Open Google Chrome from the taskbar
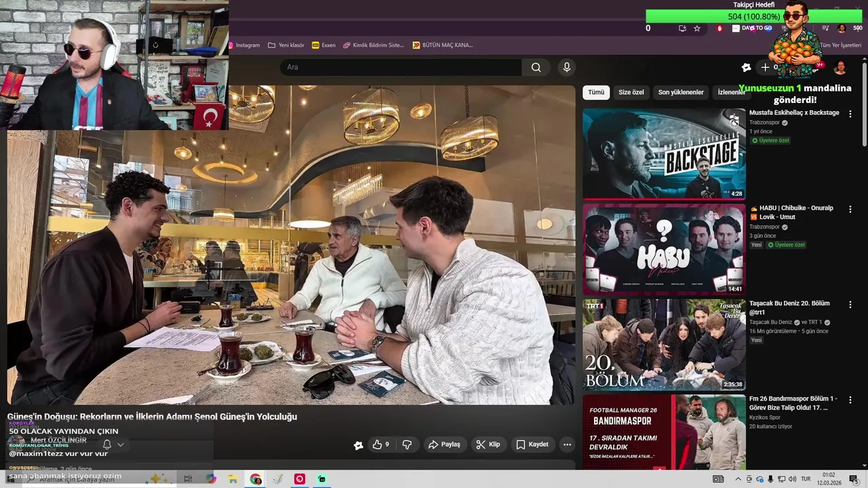 tap(256, 479)
